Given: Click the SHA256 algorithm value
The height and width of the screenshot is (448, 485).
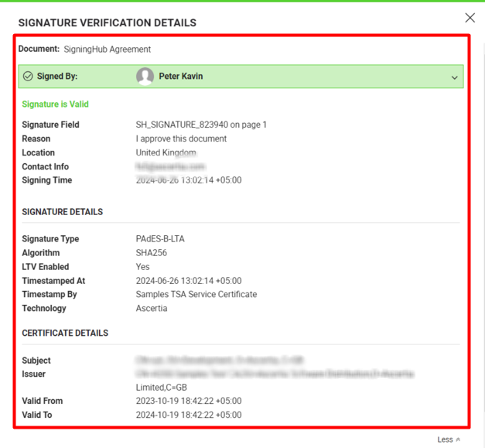Looking at the screenshot, I should (x=152, y=253).
